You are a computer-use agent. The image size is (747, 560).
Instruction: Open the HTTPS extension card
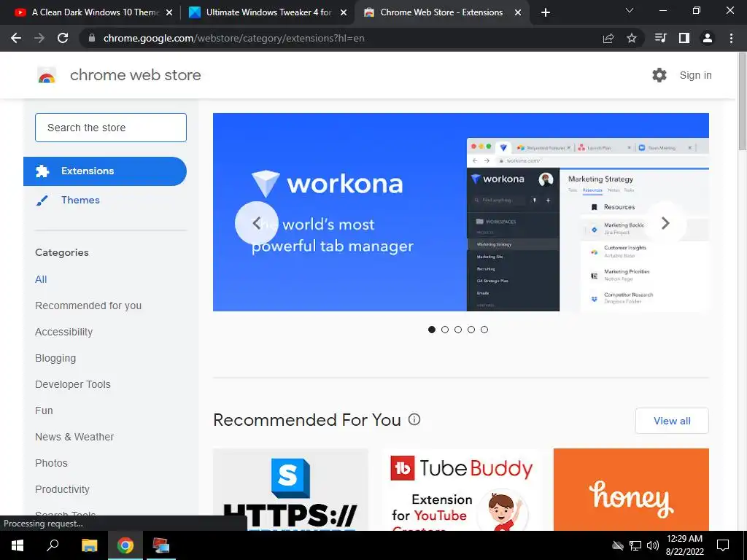click(290, 489)
